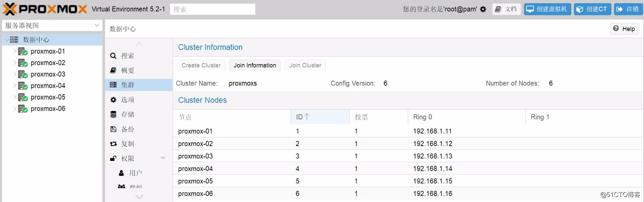Select the proxmox-04 label in server tree
This screenshot has height=202, width=644.
point(48,86)
